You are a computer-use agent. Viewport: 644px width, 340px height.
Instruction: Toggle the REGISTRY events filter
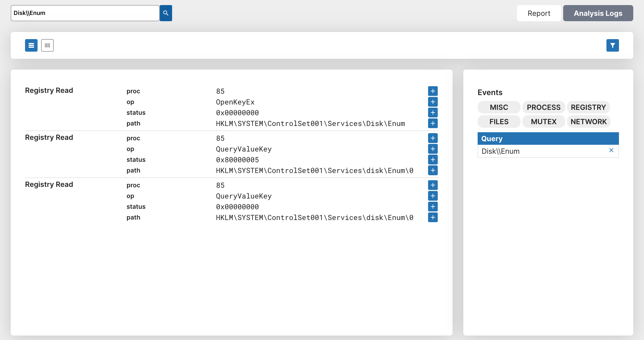pyautogui.click(x=588, y=107)
